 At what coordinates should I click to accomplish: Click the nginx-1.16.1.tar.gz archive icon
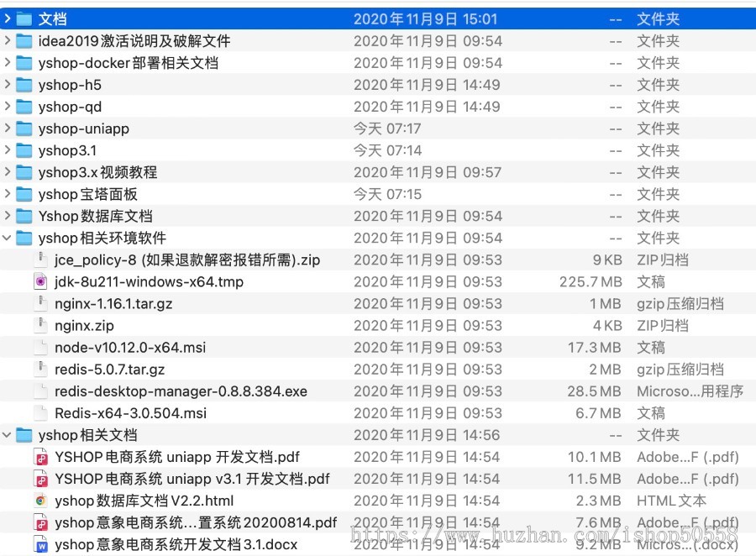pos(41,303)
